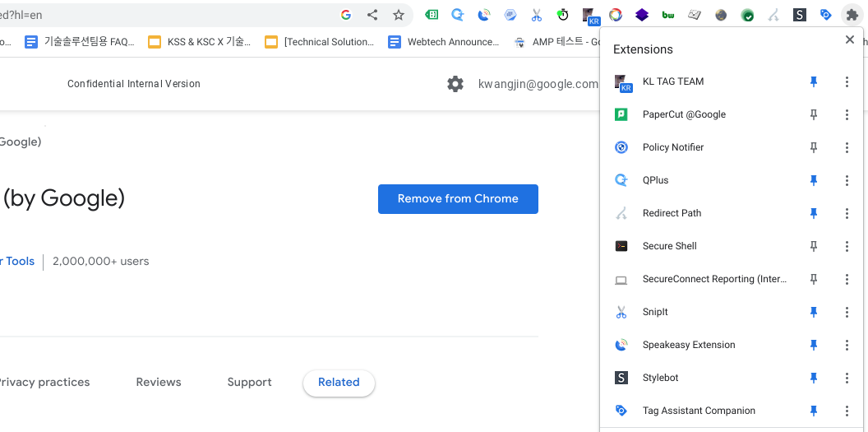The height and width of the screenshot is (432, 868).
Task: Open more options for KL TAG TEAM
Action: tap(847, 82)
